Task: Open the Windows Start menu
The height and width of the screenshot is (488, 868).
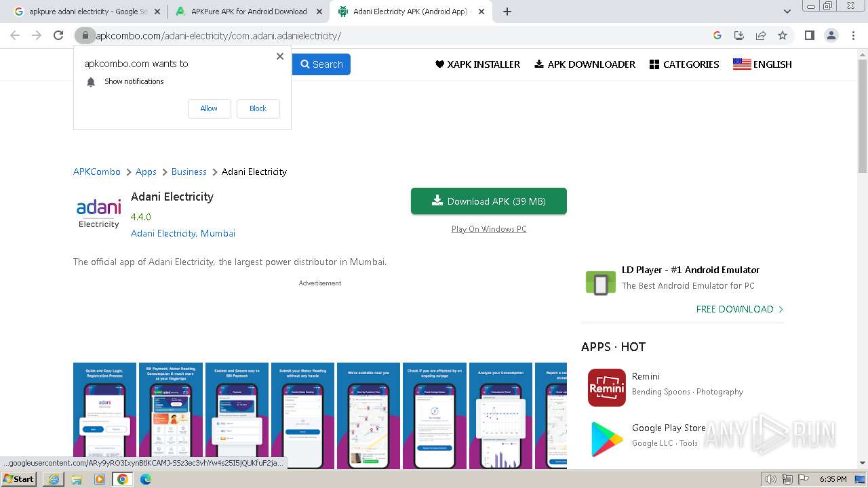Action: coord(19,479)
